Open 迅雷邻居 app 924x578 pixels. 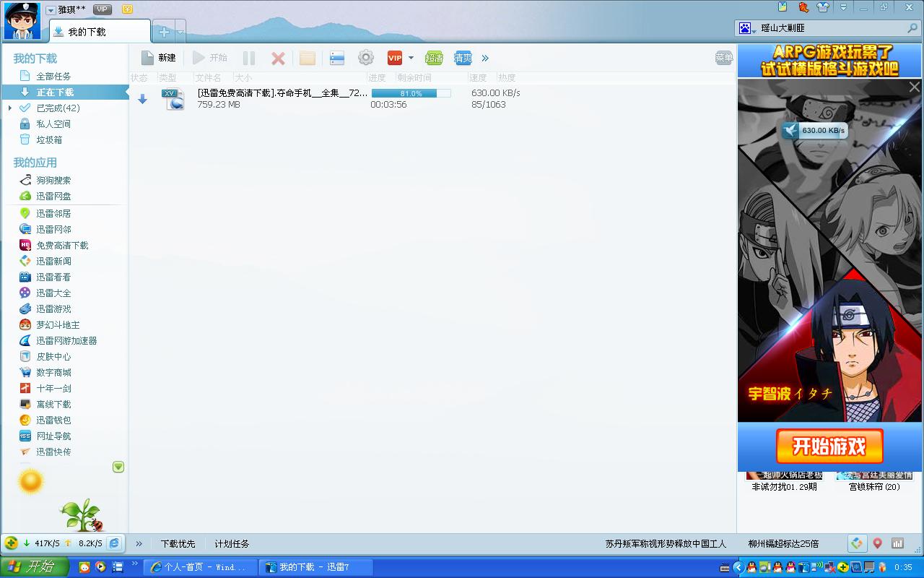pyautogui.click(x=53, y=213)
